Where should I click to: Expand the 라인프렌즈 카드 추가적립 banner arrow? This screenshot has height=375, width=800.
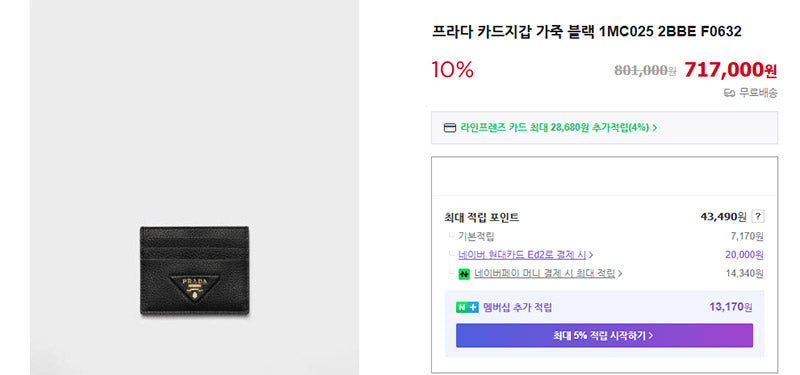(x=655, y=128)
